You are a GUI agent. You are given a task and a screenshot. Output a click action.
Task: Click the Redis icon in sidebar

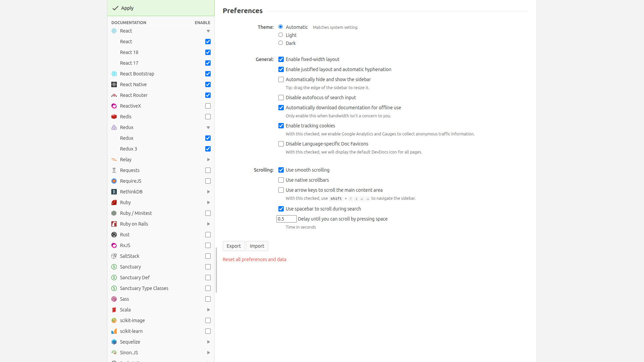click(114, 117)
